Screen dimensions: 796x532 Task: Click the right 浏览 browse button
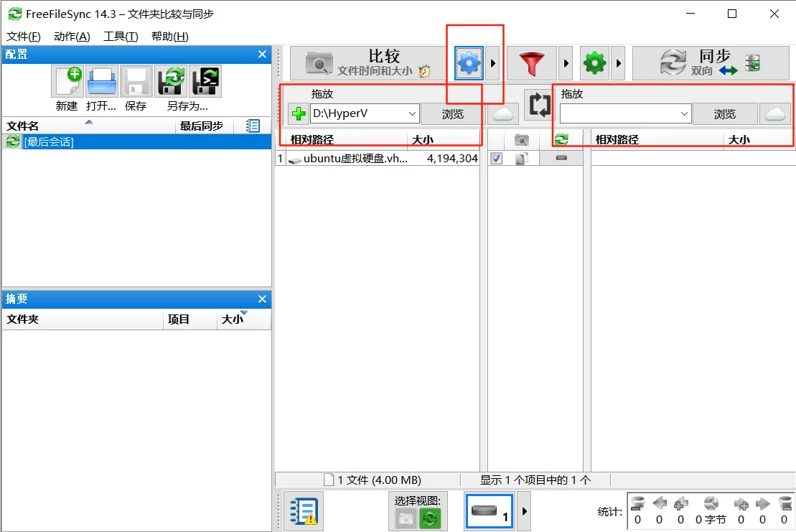(x=725, y=113)
